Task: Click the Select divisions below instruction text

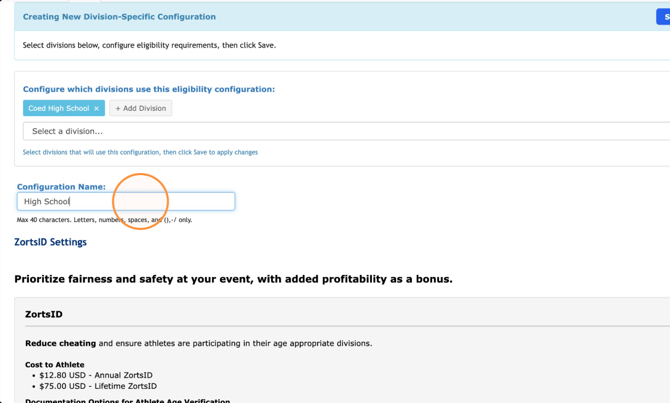Action: pos(149,45)
